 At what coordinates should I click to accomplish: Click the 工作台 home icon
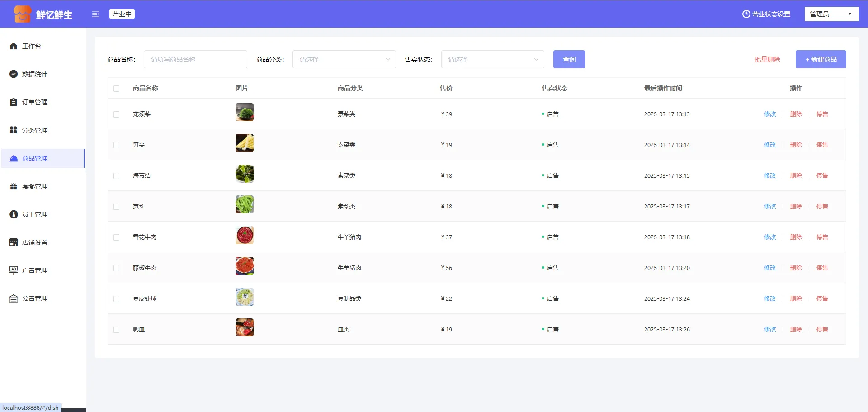click(x=14, y=46)
